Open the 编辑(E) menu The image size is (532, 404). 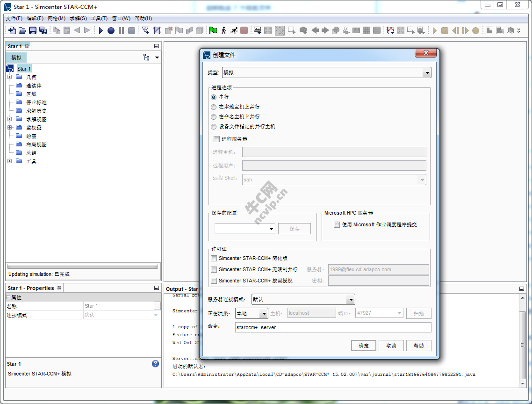[x=35, y=18]
